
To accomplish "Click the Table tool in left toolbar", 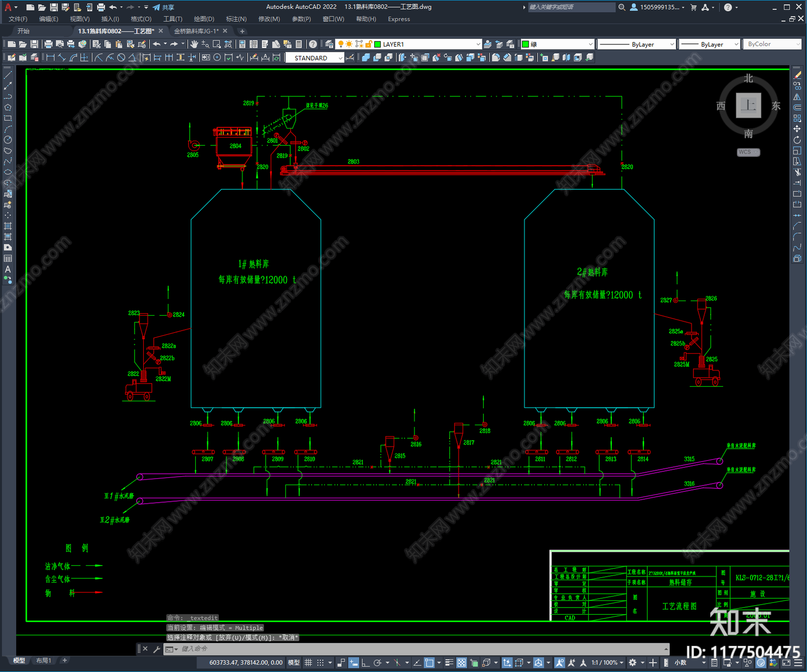I will tap(8, 258).
